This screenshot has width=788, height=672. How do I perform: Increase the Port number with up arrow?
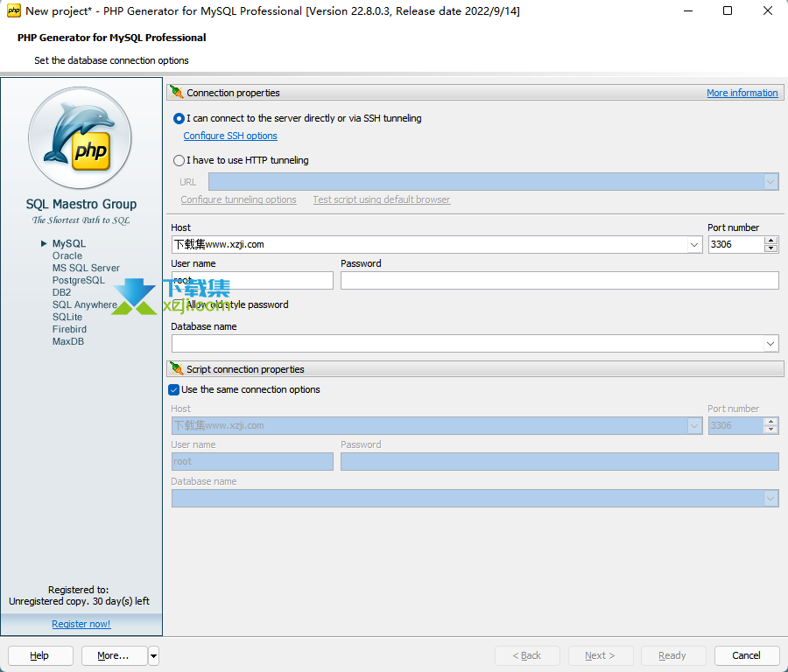pos(770,241)
